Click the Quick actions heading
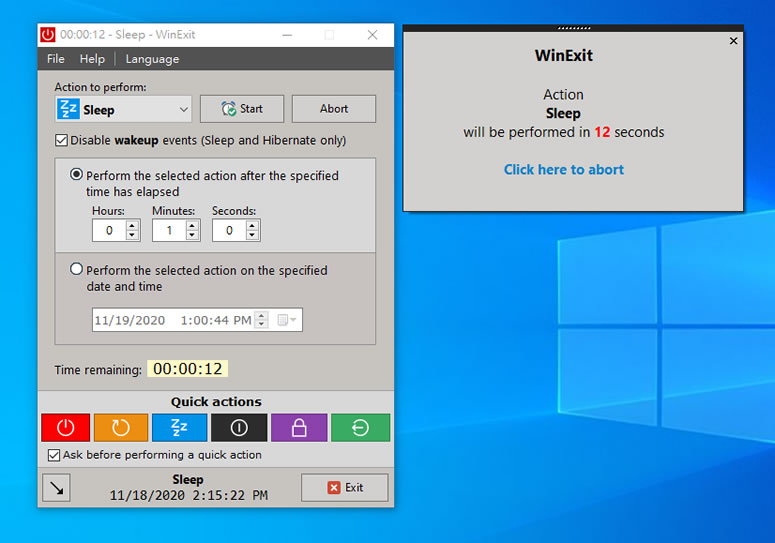The height and width of the screenshot is (543, 775). 216,402
